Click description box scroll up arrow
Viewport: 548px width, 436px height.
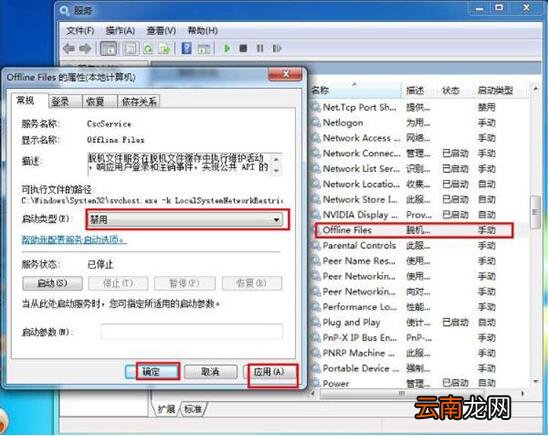(276, 160)
